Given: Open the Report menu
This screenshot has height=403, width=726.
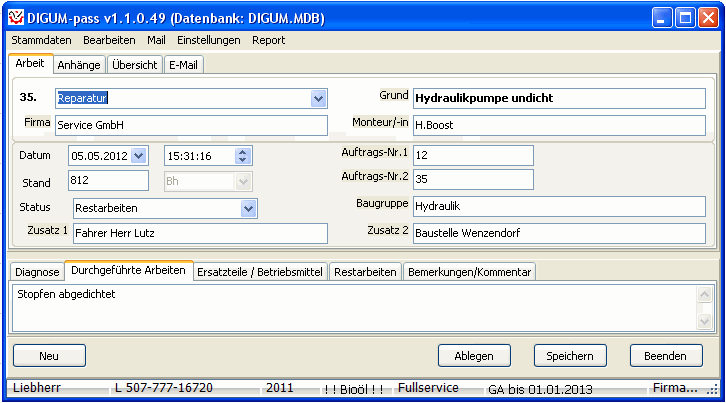Looking at the screenshot, I should click(269, 40).
